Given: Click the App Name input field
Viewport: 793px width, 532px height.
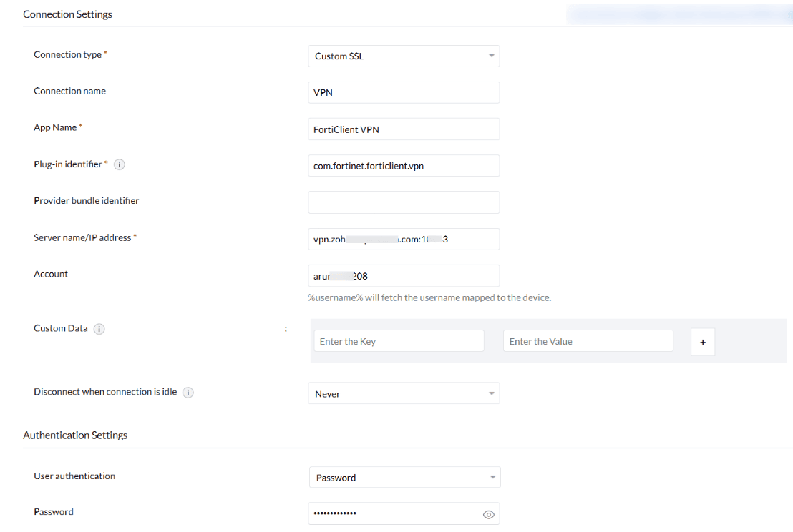Looking at the screenshot, I should [x=404, y=129].
